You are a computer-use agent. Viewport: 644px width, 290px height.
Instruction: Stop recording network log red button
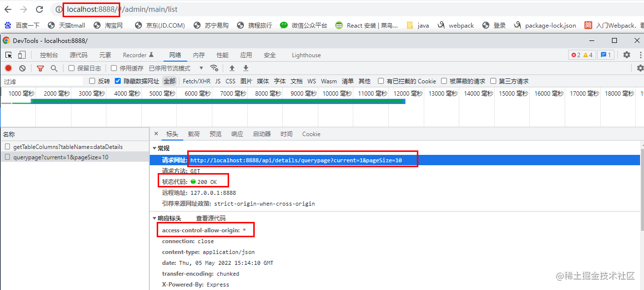(x=8, y=68)
